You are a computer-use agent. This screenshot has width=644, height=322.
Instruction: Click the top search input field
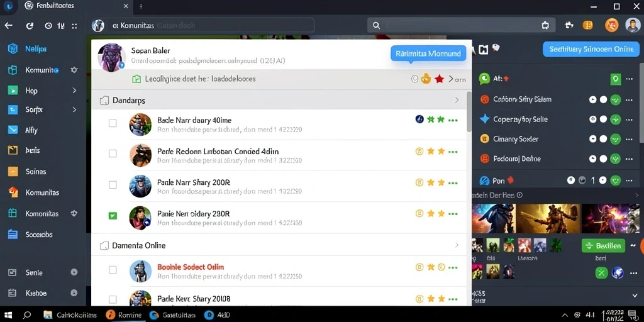click(462, 25)
